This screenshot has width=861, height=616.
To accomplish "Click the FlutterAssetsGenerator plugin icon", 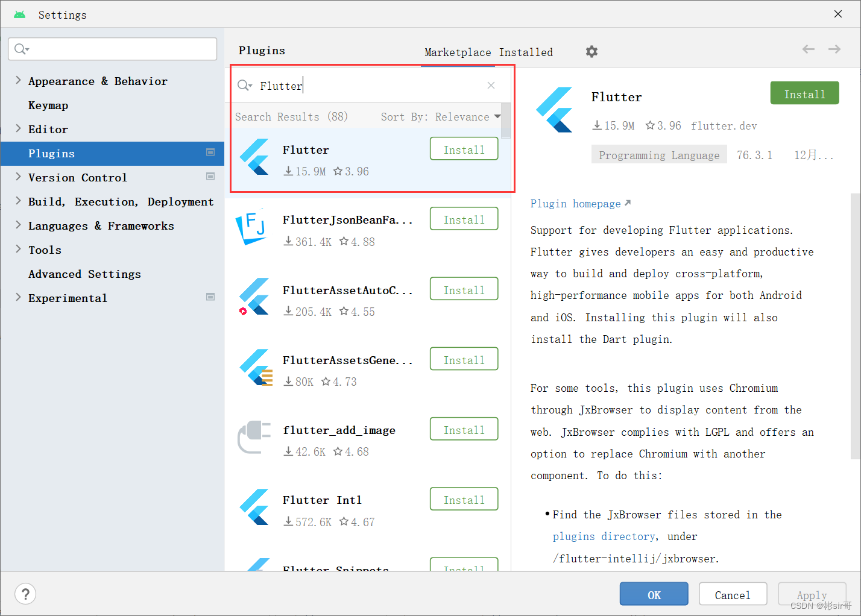I will 256,367.
